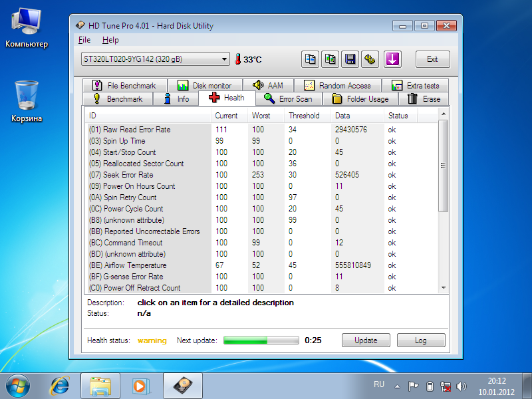Show hidden tray icons with the arrow
Viewport: 532px width, 399px height.
pos(398,386)
